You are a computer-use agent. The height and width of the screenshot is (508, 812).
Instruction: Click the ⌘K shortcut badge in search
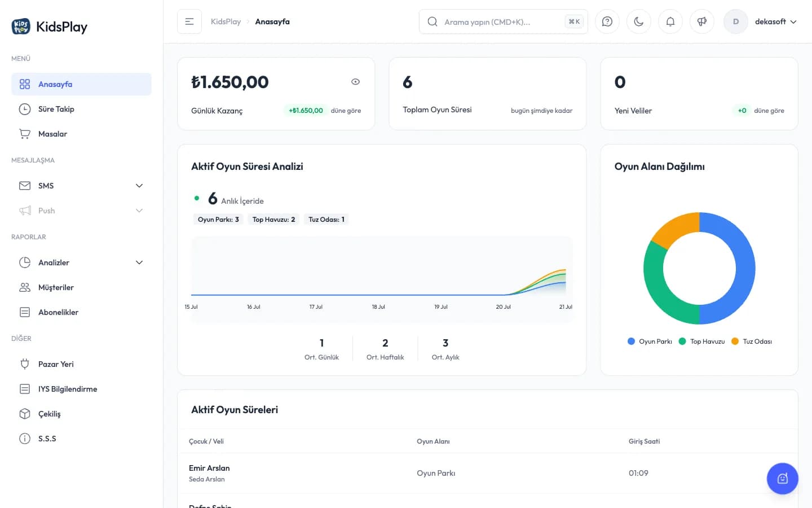pos(574,21)
